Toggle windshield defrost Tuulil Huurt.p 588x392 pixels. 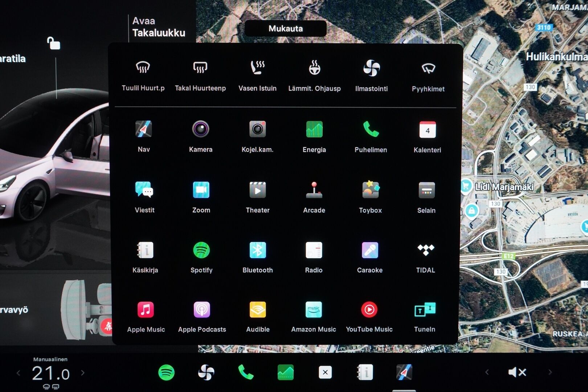click(143, 76)
